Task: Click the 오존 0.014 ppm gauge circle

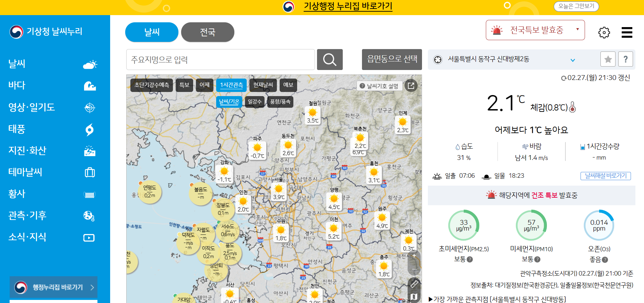Action: pos(599,225)
